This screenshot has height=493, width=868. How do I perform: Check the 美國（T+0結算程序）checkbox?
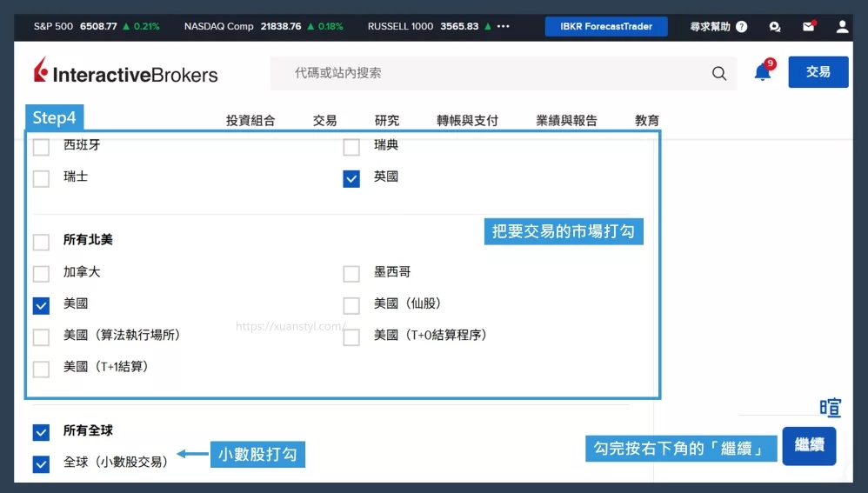[x=351, y=337]
